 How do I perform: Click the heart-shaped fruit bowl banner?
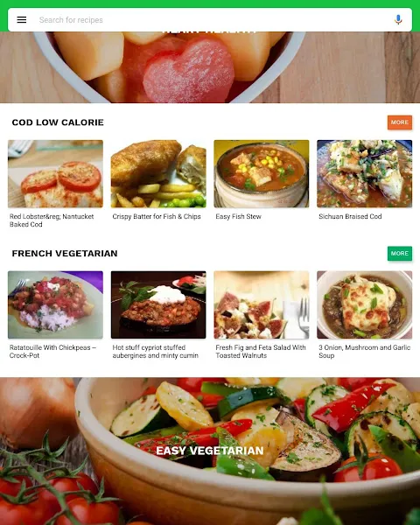coord(210,67)
